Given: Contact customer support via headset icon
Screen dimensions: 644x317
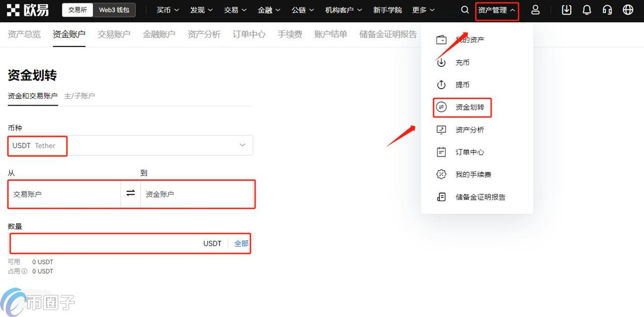Looking at the screenshot, I should (607, 10).
